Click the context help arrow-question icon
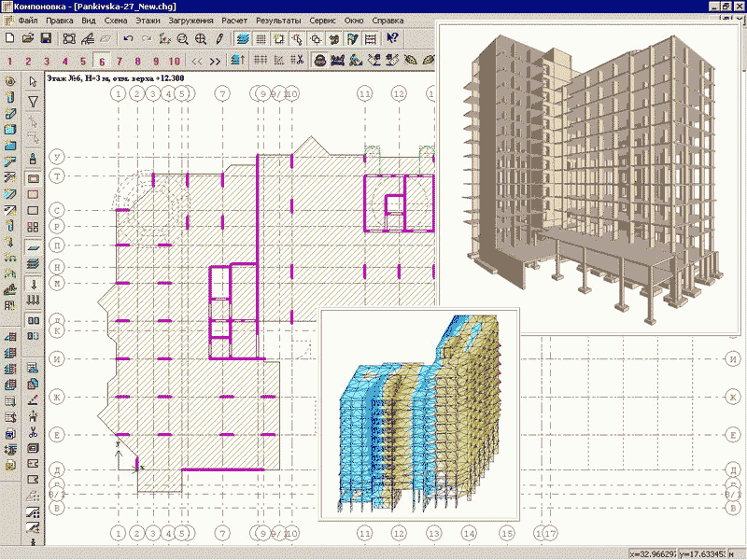Image resolution: width=747 pixels, height=560 pixels. 391,38
